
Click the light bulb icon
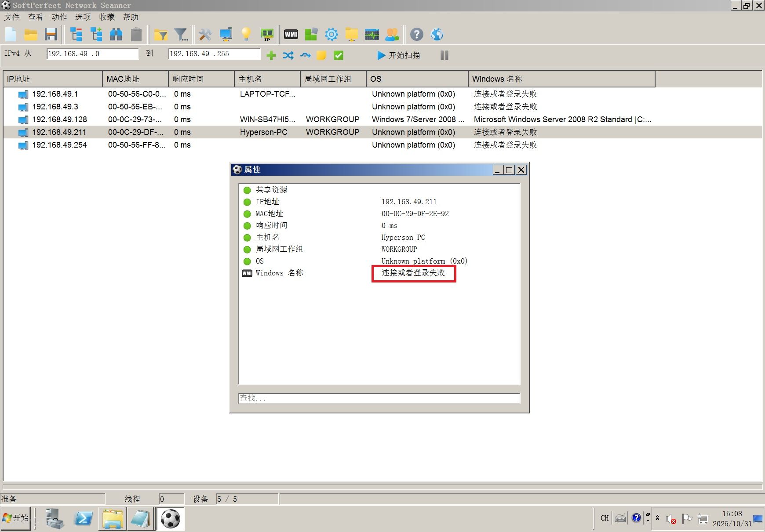click(246, 34)
